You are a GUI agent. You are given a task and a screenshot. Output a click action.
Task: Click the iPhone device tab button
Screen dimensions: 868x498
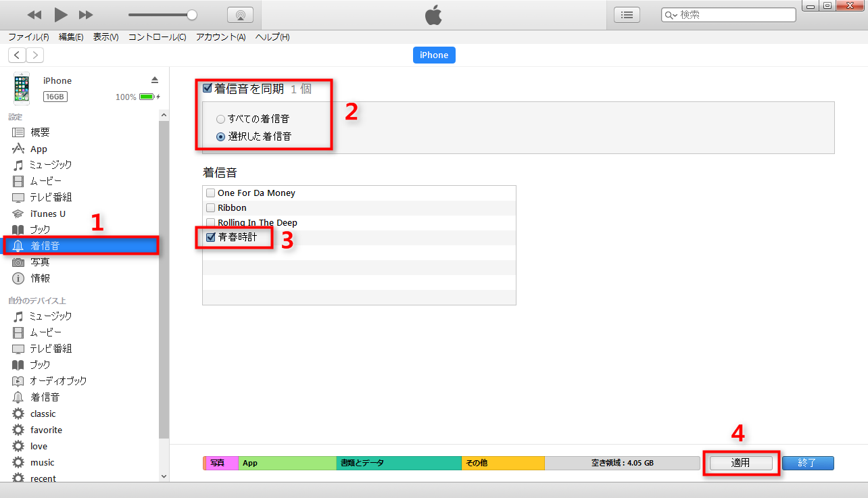(434, 55)
